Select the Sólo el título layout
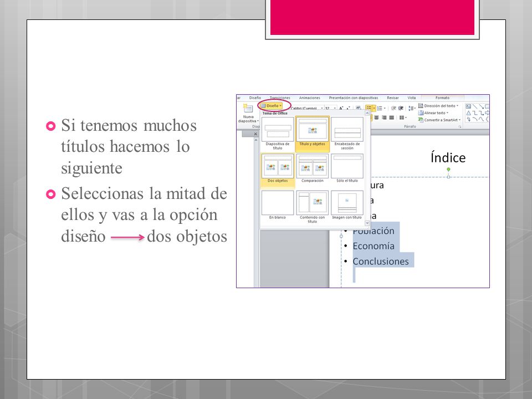 point(347,168)
